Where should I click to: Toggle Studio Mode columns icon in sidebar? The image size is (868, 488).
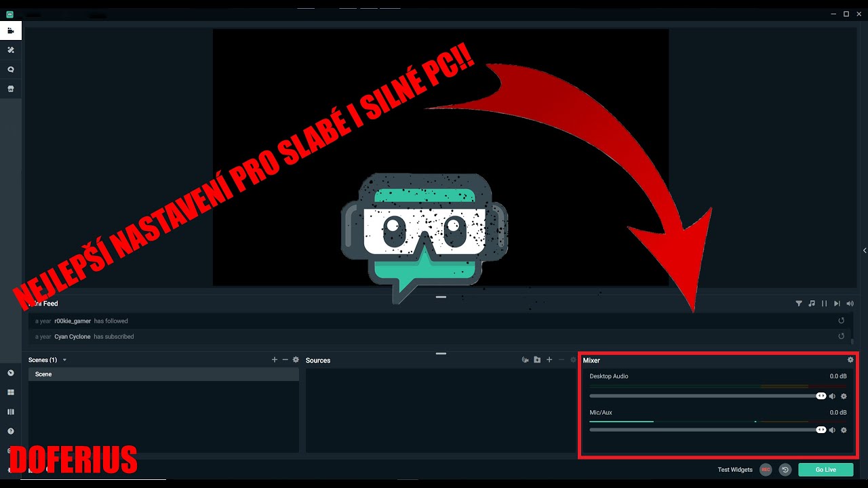pos(11,411)
